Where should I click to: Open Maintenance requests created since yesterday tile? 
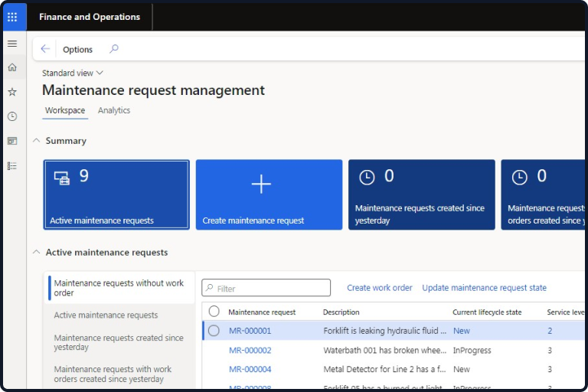point(422,194)
